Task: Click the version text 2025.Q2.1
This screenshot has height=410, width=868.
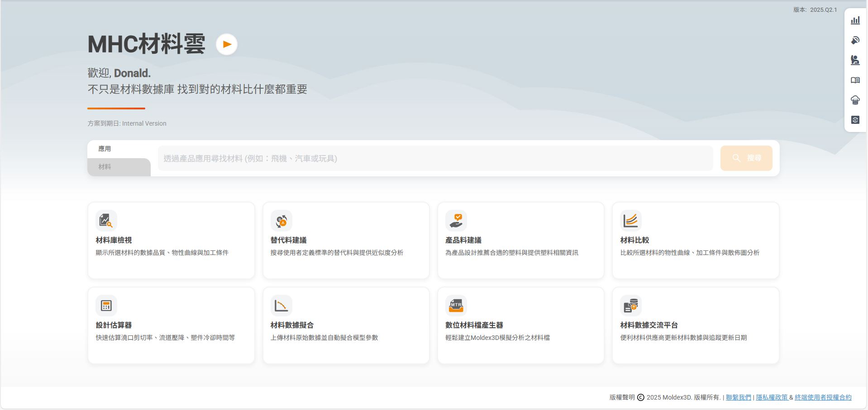Action: 824,9
